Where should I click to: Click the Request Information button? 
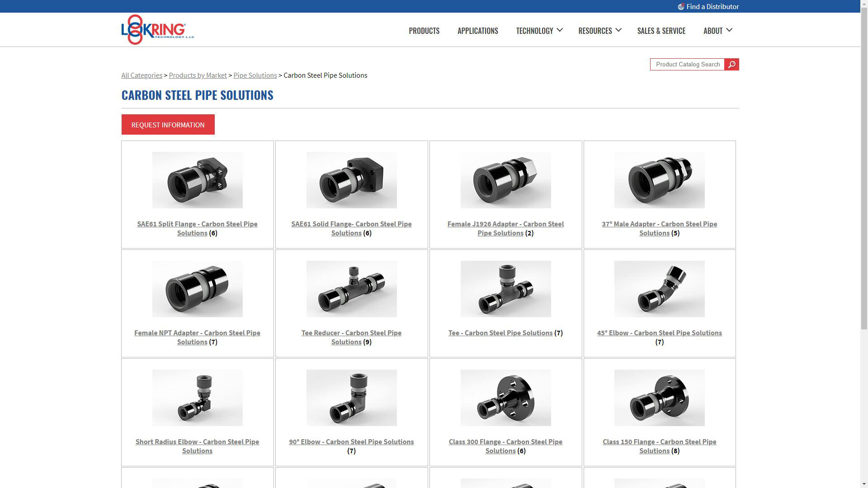tap(168, 125)
